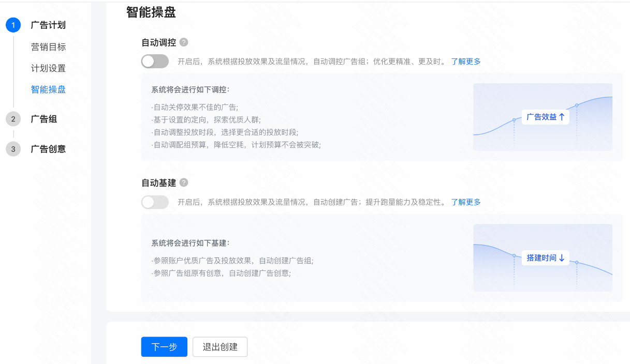Open 了解更多 link for 自动调控

(467, 61)
